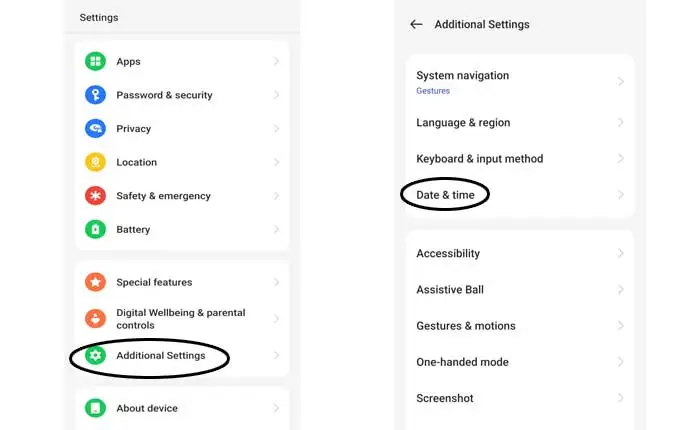Screen dimensions: 700x430
Task: Tap the red Safety & emergency icon
Action: (96, 196)
